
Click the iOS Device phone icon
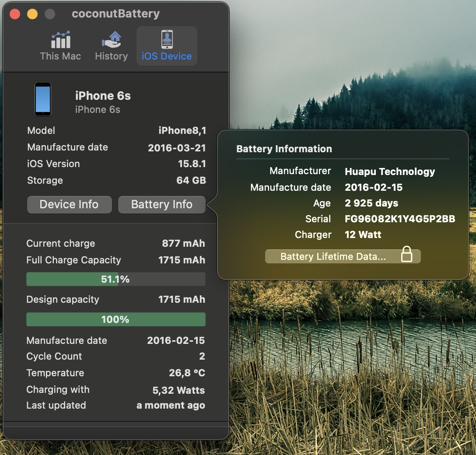tap(167, 39)
